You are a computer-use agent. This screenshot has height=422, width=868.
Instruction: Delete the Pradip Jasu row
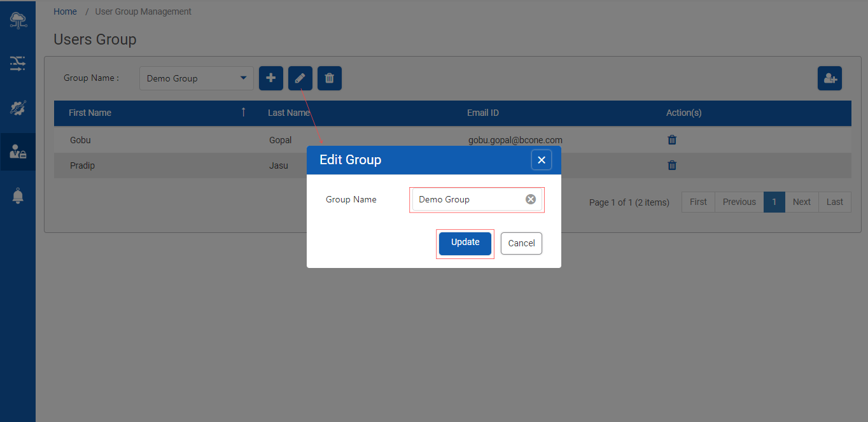tap(672, 165)
